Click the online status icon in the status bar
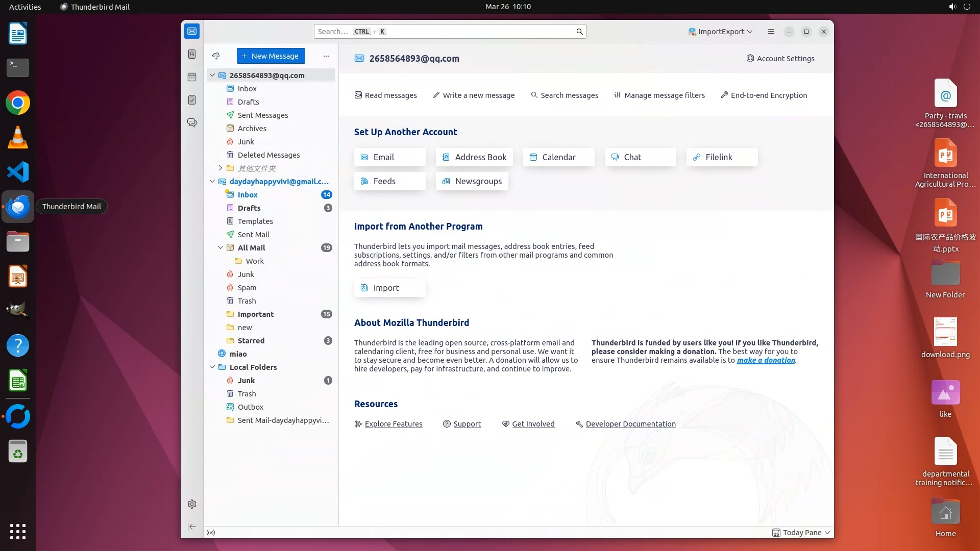Screen dimensions: 980x551 tap(211, 533)
